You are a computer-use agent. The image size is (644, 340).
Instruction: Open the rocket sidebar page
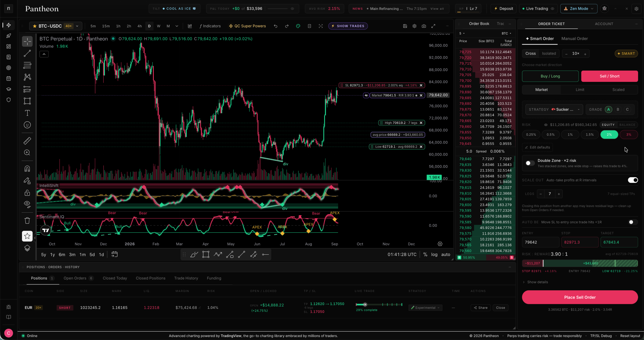pos(9,36)
